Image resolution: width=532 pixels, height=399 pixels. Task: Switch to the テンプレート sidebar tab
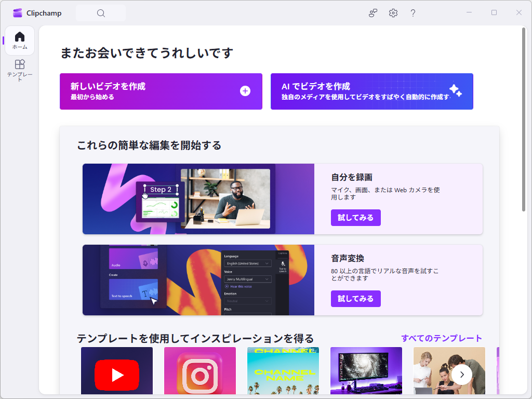tap(20, 70)
